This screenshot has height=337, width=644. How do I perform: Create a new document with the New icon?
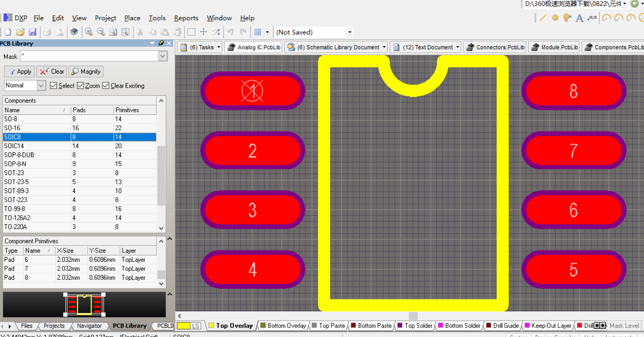tap(8, 32)
